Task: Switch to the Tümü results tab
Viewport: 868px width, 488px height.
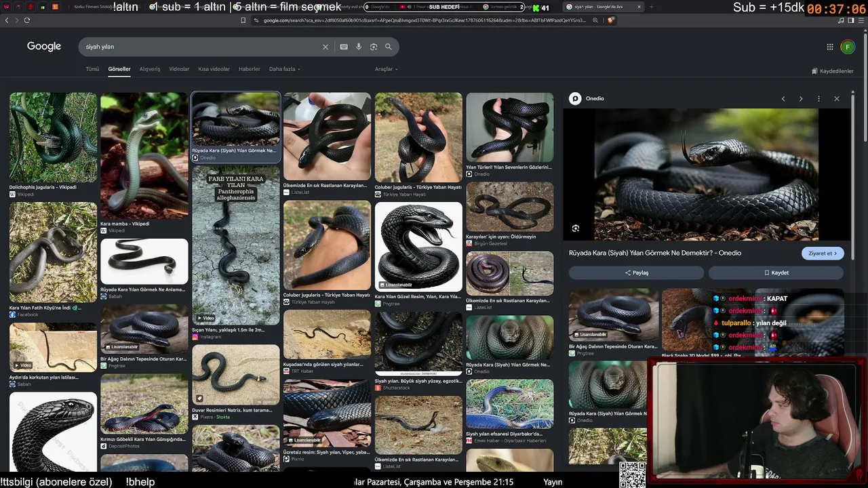Action: [x=92, y=69]
